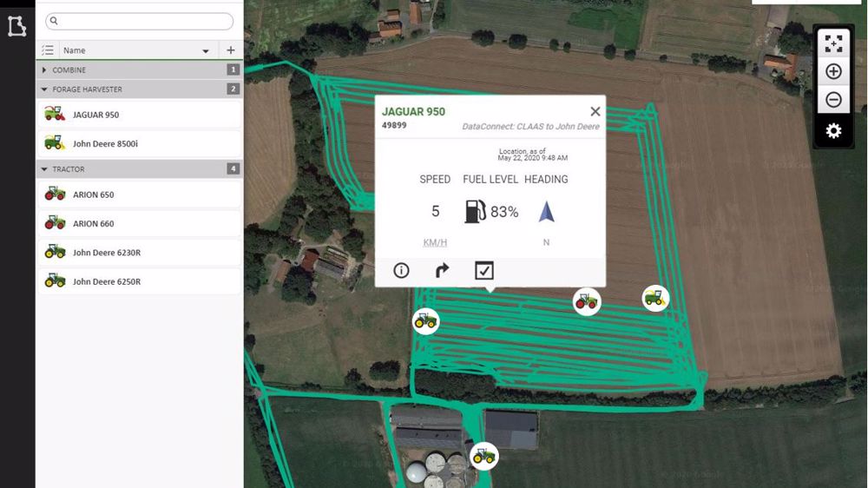The height and width of the screenshot is (488, 868).
Task: Click the location timestamp May 22, 2020
Action: [x=533, y=158]
